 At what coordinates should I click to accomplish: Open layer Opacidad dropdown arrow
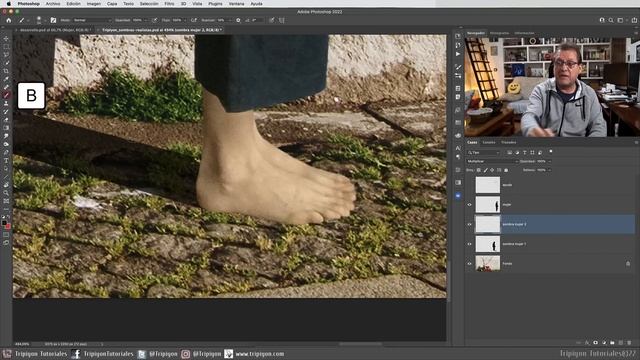(549, 161)
